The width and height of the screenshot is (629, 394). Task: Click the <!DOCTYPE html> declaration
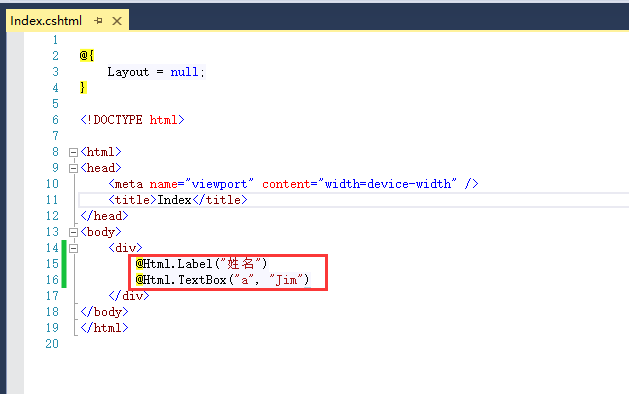click(x=132, y=120)
